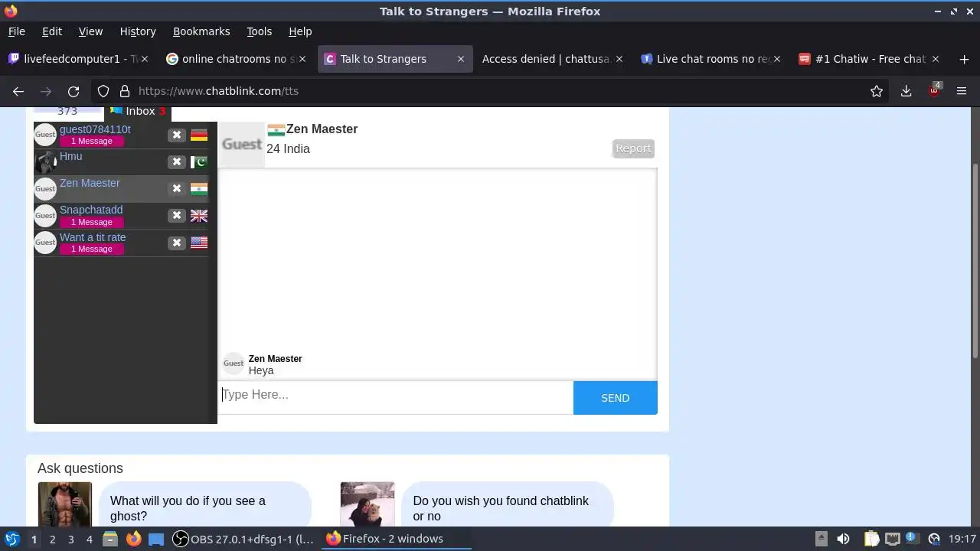Click Firefox back arrow
Image resolution: width=980 pixels, height=551 pixels.
click(x=18, y=91)
